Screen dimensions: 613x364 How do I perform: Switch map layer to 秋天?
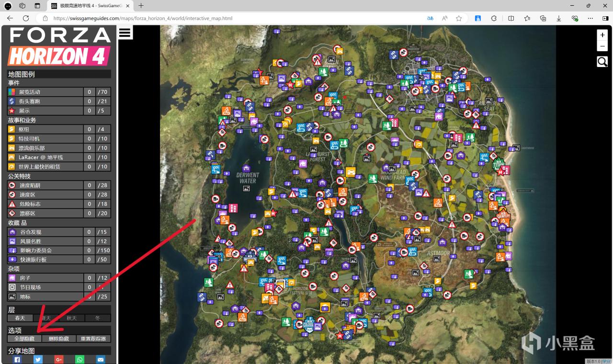coord(72,318)
